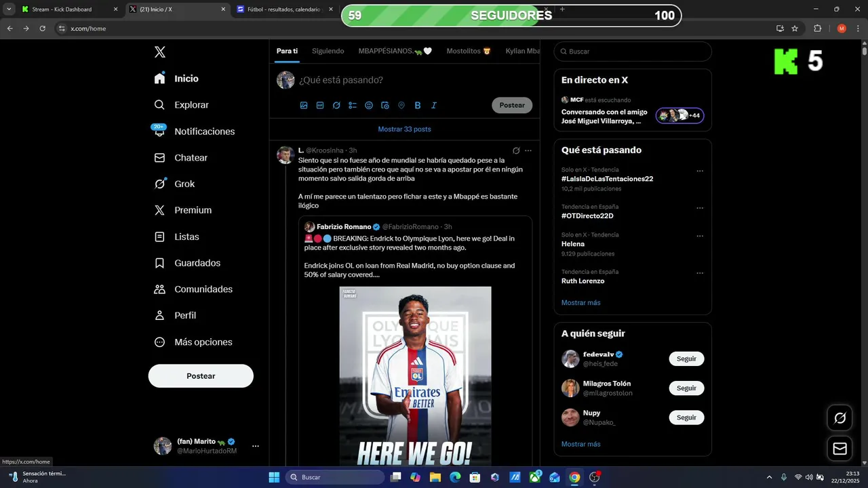The image size is (868, 488).
Task: Open options for #LaIslaDeLasTentaciones22 trend
Action: [x=700, y=171]
